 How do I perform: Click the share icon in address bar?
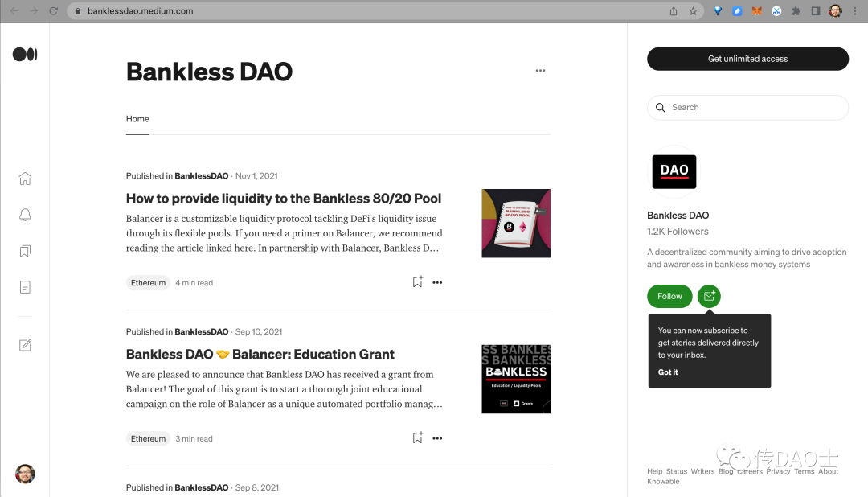pos(674,11)
